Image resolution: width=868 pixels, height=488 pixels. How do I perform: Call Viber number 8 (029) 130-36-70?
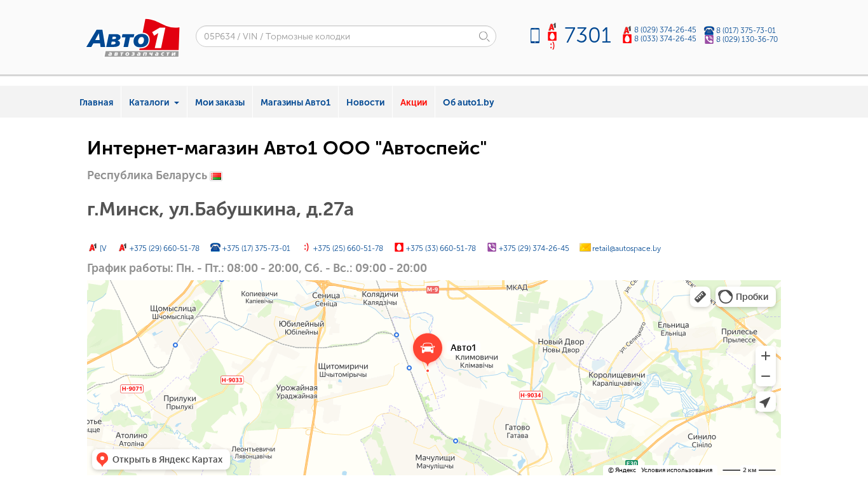(747, 39)
